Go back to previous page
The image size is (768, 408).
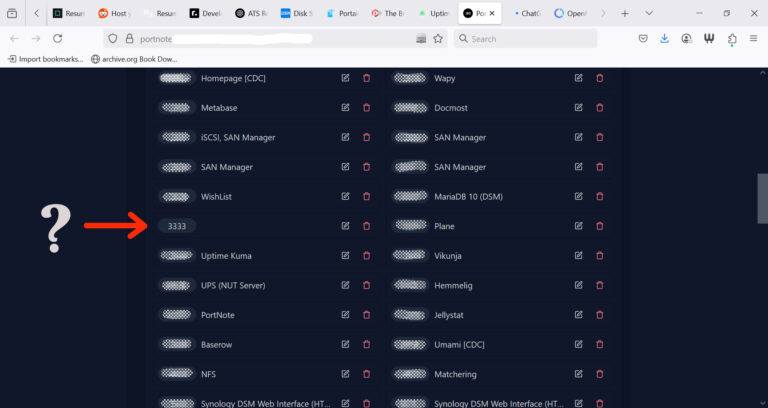coord(14,38)
